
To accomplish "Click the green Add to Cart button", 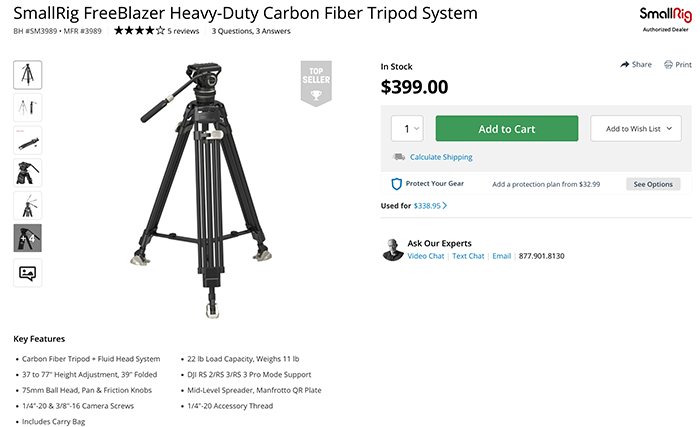I will (507, 129).
